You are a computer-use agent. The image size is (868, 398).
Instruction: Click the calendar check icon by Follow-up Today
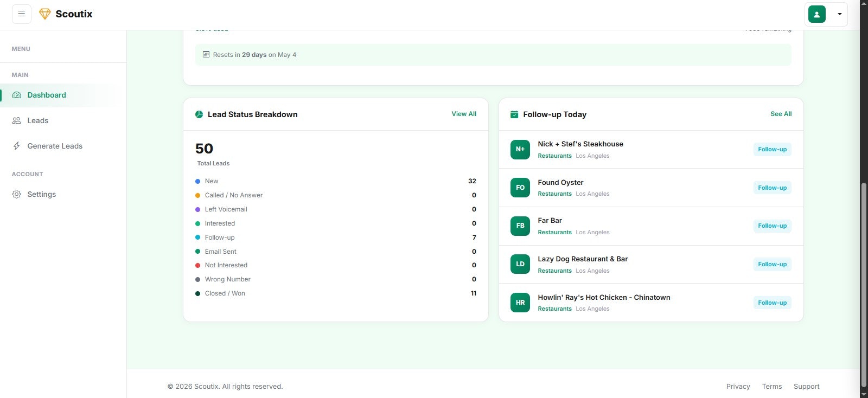click(514, 114)
